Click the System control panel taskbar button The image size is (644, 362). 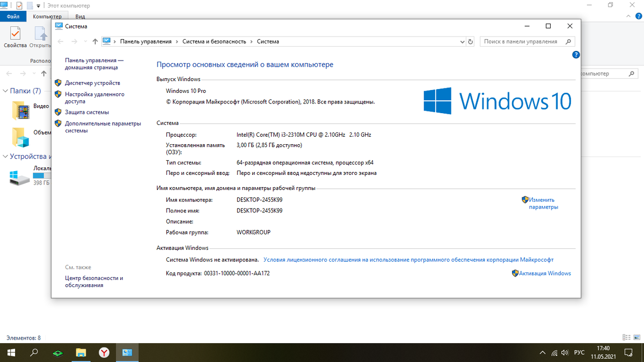[128, 353]
